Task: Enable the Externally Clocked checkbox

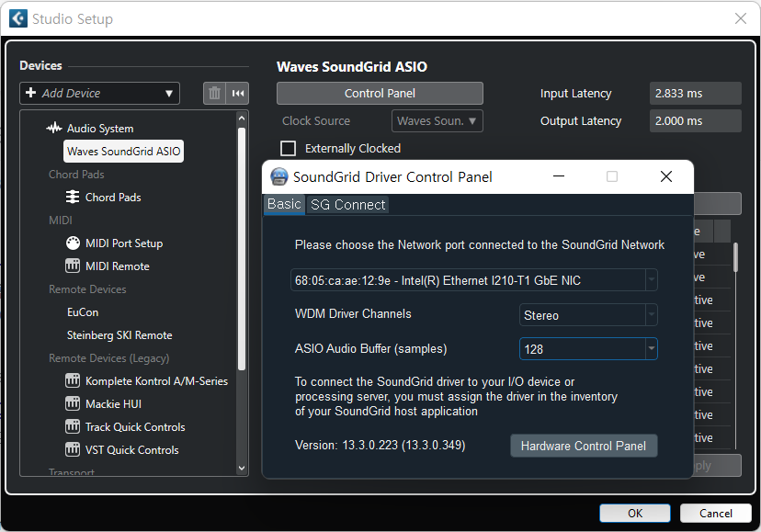Action: click(x=289, y=149)
